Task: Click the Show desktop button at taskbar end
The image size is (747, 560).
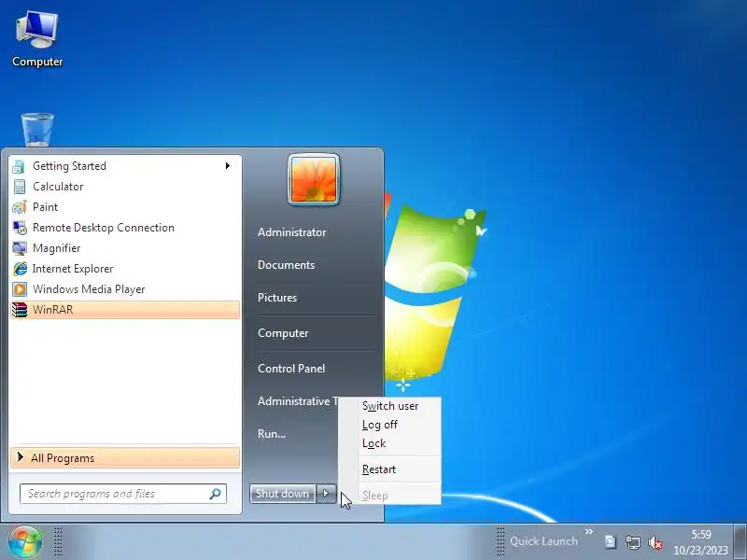Action: click(740, 541)
